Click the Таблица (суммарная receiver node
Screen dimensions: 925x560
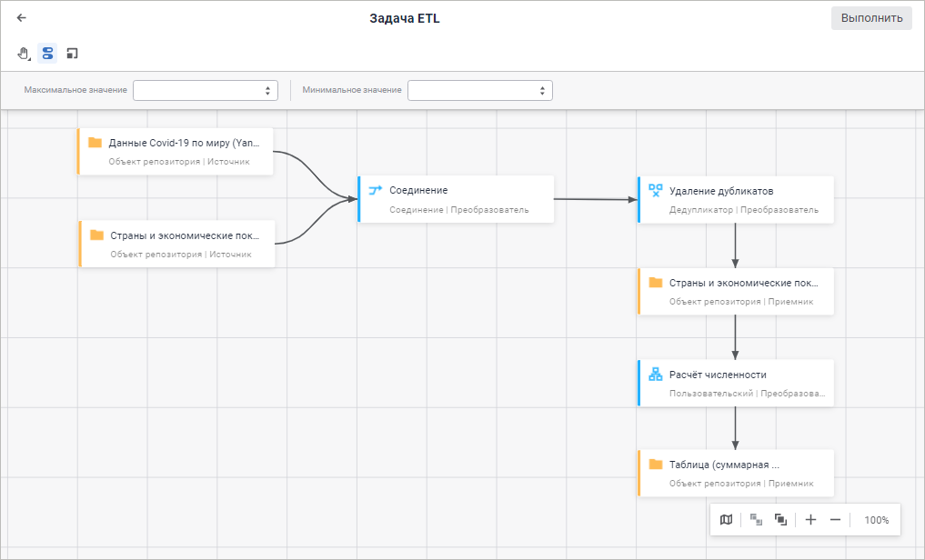pos(736,473)
